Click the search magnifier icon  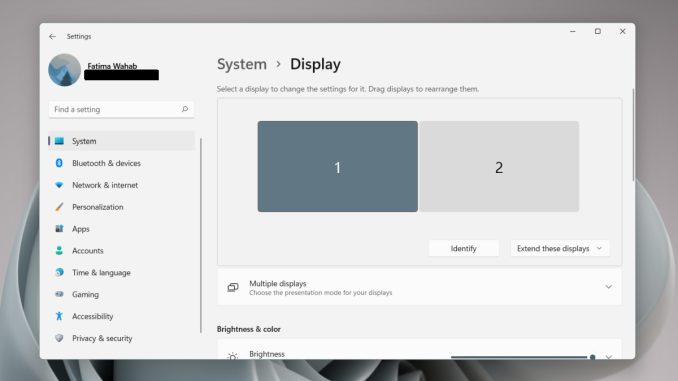pos(185,109)
